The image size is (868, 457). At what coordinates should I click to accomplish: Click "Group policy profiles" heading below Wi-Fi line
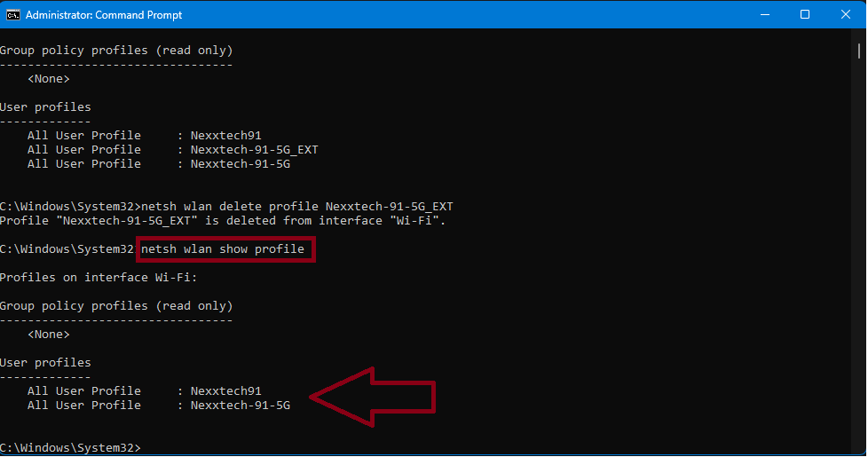click(115, 306)
